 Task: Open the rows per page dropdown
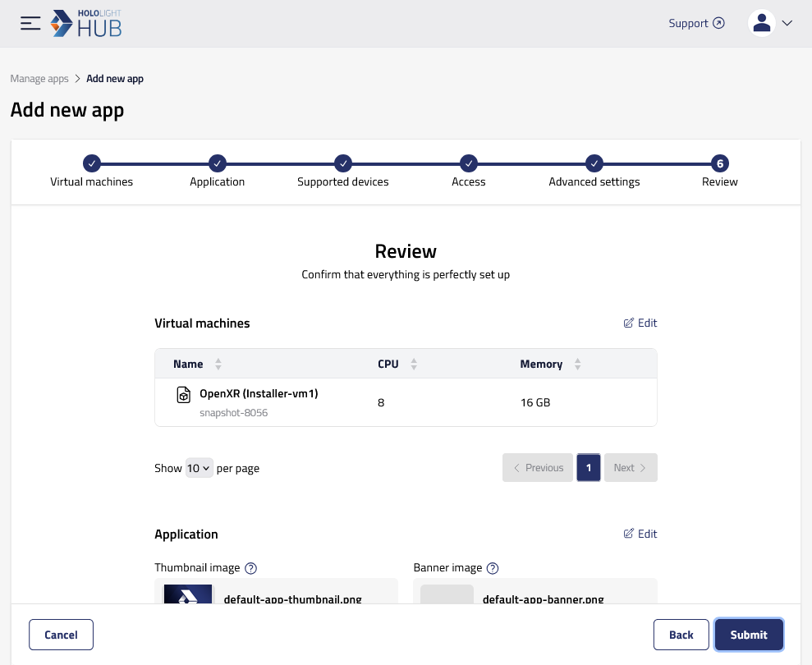tap(199, 468)
